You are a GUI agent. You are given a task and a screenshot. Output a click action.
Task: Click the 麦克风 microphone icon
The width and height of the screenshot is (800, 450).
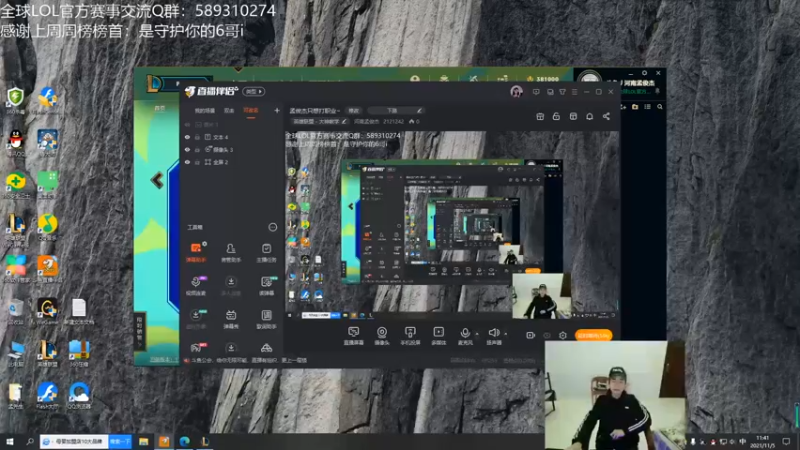coord(465,333)
